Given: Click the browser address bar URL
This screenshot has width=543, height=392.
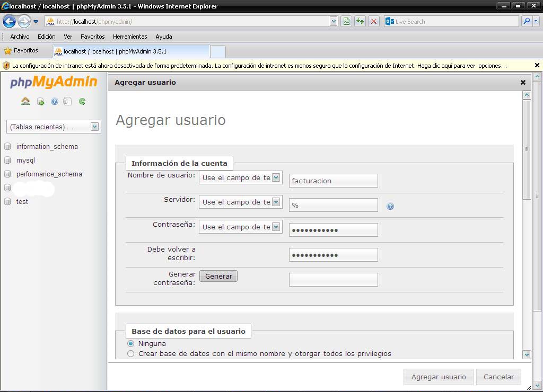Looking at the screenshot, I should pos(187,21).
